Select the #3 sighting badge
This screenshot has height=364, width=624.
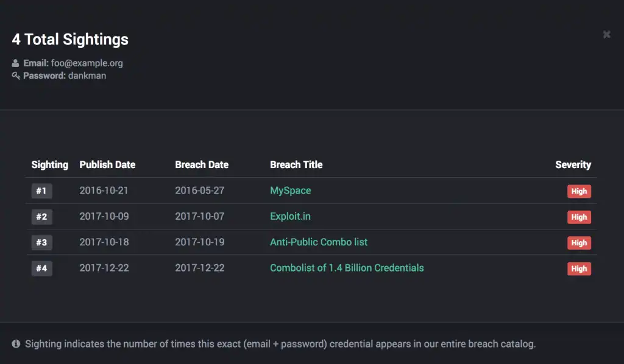[x=41, y=242]
